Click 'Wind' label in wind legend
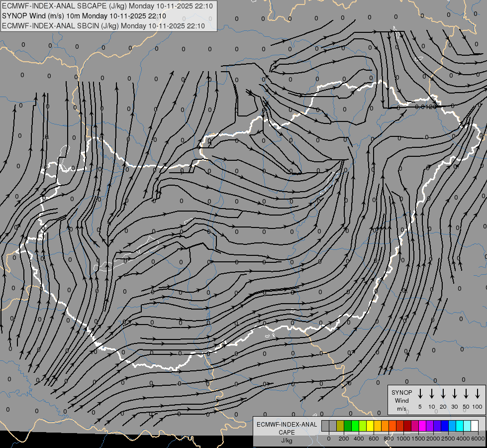487x448 pixels. point(401,400)
